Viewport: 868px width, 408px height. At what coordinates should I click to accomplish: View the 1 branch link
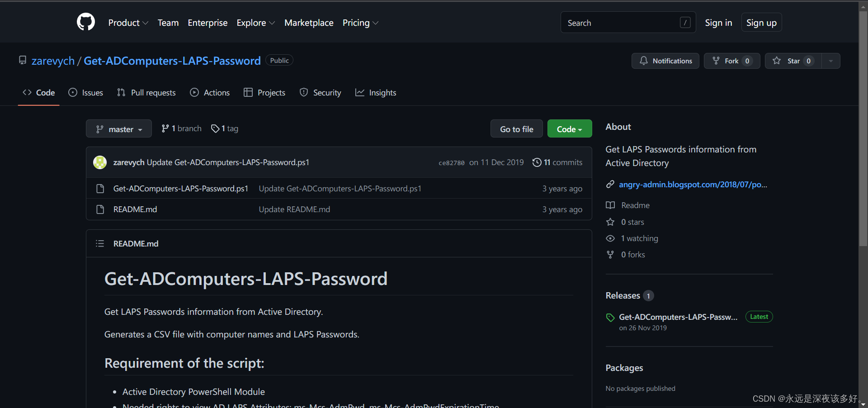[181, 128]
